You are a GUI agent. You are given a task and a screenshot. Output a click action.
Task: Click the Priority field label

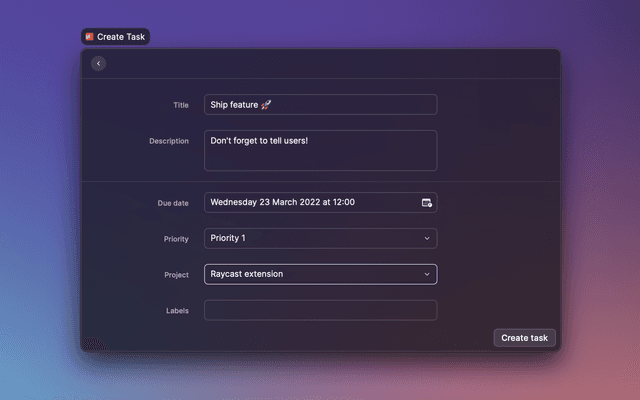(176, 239)
